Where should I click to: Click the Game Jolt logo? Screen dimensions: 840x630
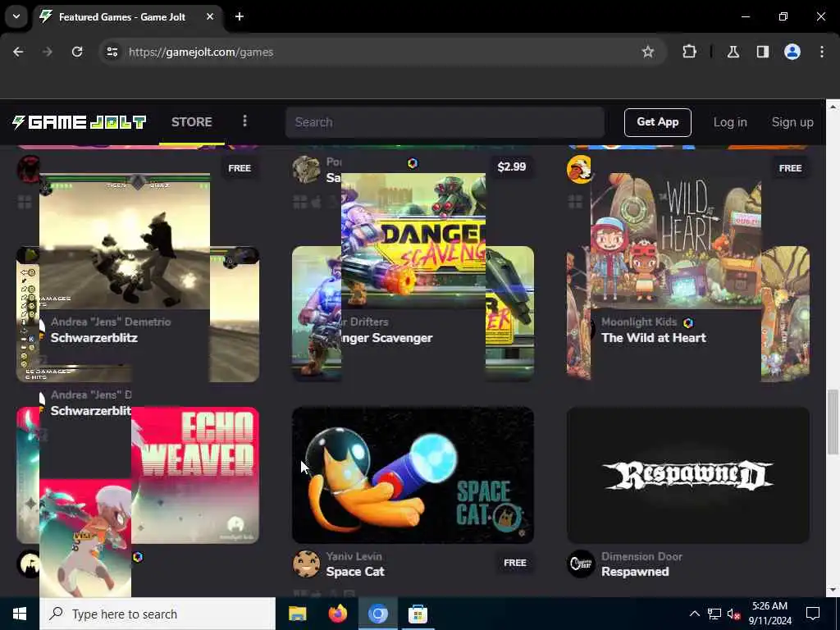80,122
